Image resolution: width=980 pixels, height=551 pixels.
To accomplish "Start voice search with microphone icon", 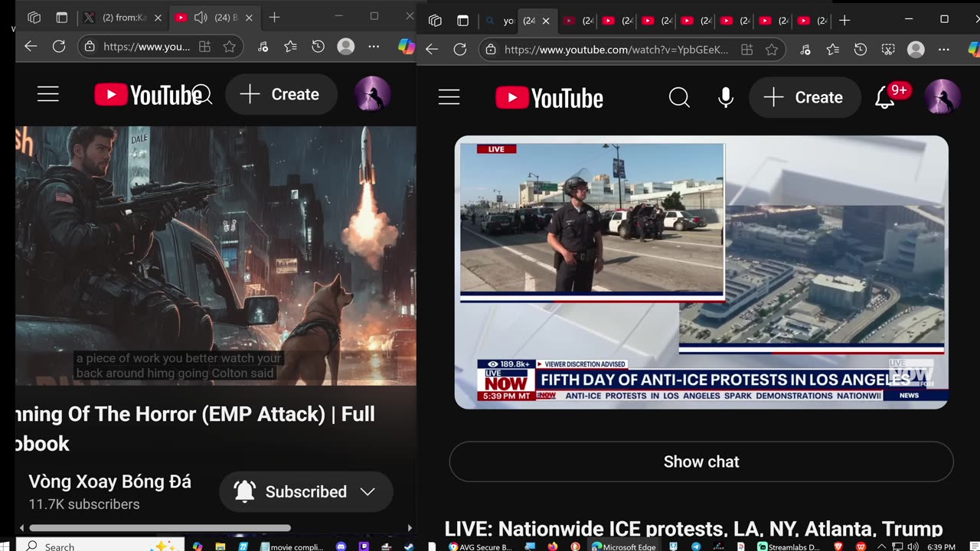I will point(726,97).
